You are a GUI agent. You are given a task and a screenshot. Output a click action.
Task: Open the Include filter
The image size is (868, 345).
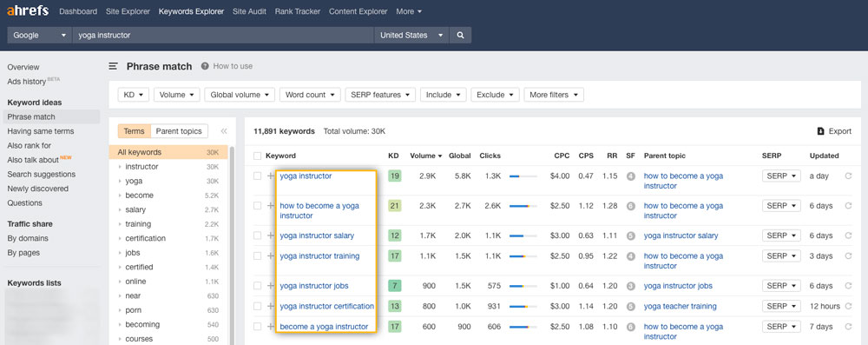coord(444,95)
